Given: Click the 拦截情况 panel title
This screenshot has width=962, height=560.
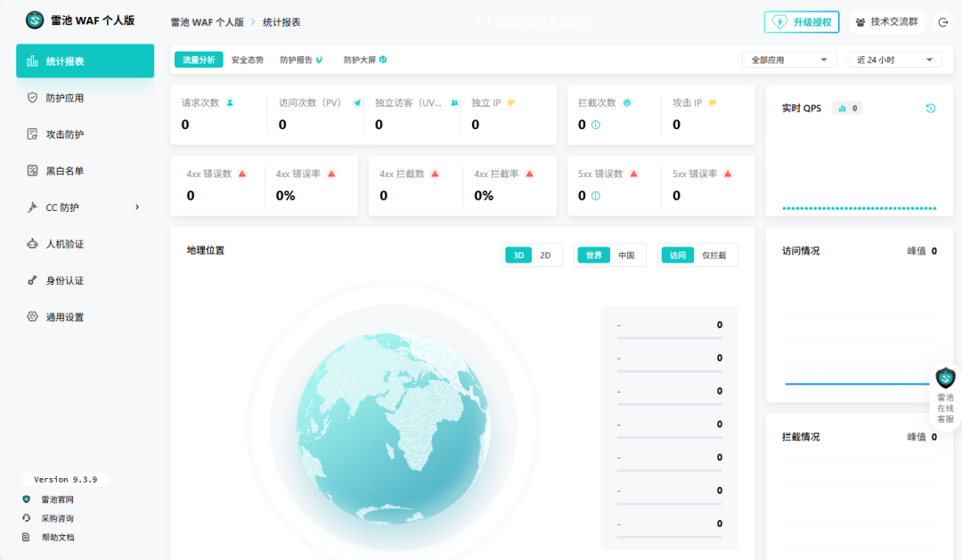Looking at the screenshot, I should click(x=801, y=437).
